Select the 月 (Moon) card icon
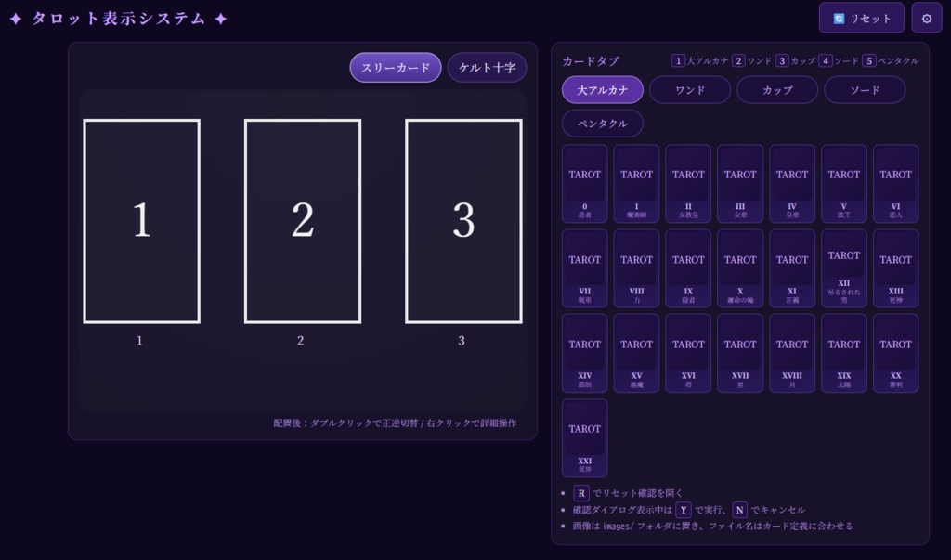 [792, 353]
